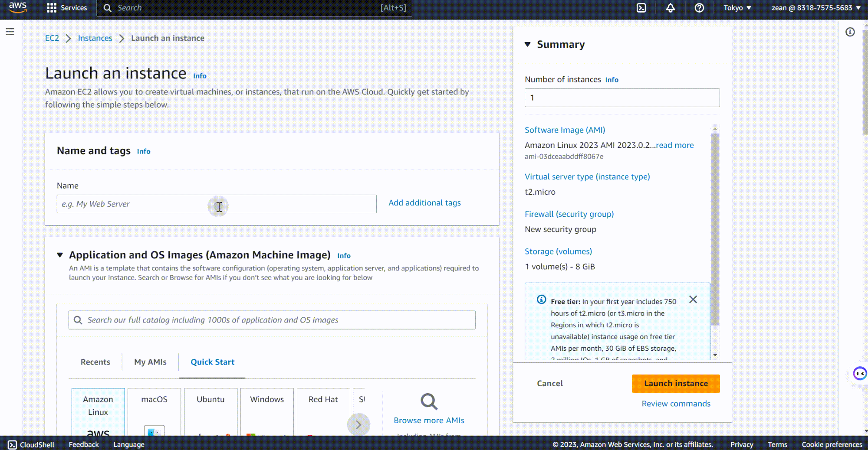Screen dimensions: 868x450
Task: Focus the instance Name field
Action: coord(217,204)
